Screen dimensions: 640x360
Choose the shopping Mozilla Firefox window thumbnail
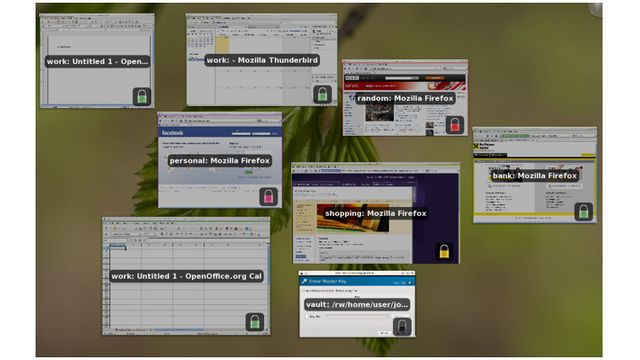(376, 213)
